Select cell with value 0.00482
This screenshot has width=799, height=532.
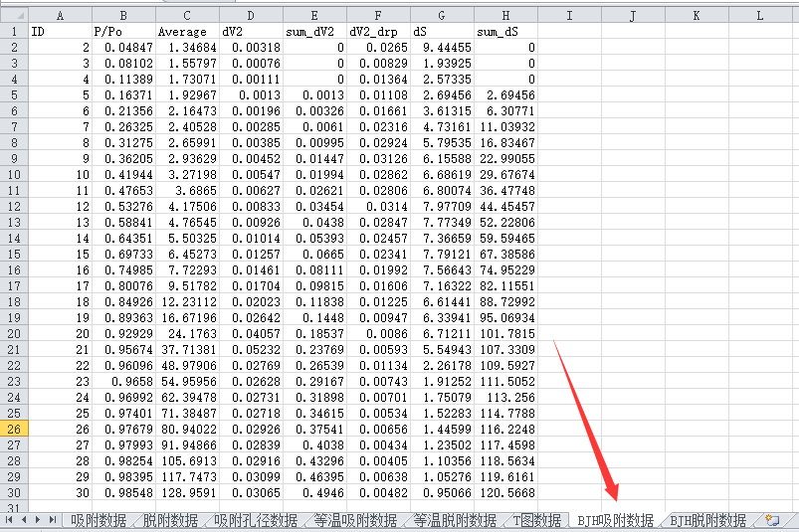pyautogui.click(x=379, y=493)
